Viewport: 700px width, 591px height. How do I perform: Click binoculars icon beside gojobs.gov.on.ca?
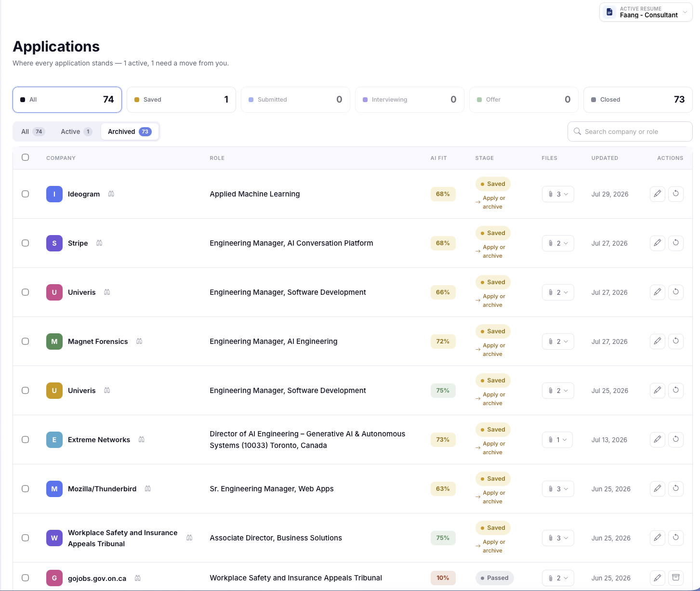click(x=138, y=578)
